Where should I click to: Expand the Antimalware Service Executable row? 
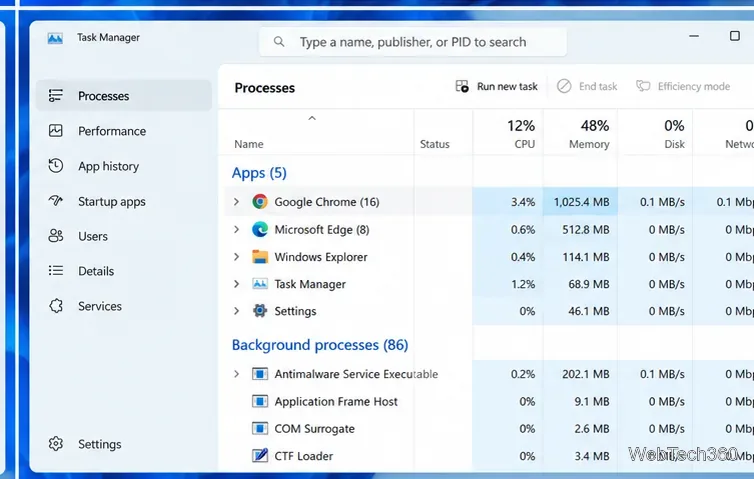(236, 374)
